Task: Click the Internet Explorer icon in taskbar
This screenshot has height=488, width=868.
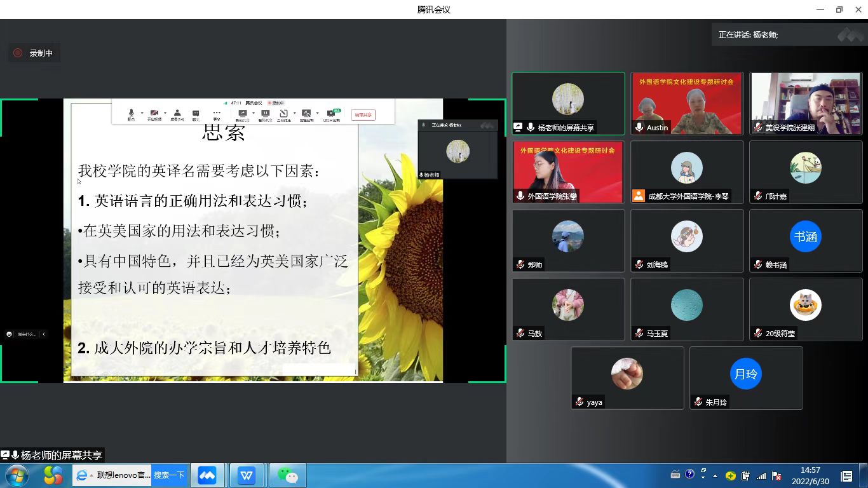Action: tap(81, 475)
